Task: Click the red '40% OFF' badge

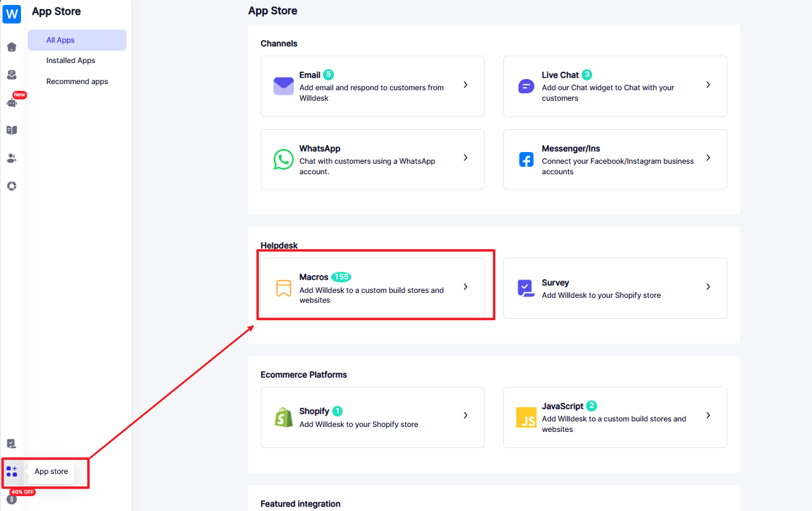Action: 22,492
